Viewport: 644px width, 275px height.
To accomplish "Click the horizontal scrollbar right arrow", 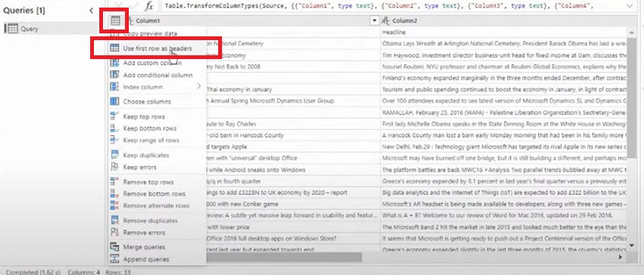I will pos(621,257).
